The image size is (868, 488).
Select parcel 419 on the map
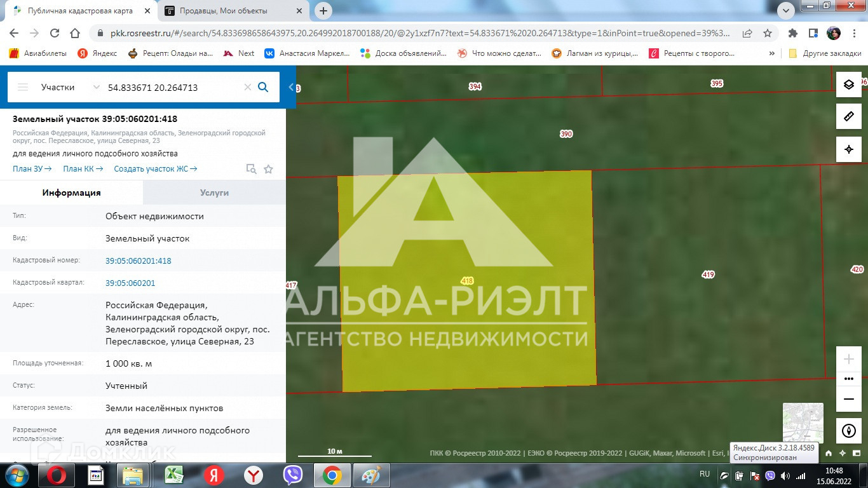[709, 274]
